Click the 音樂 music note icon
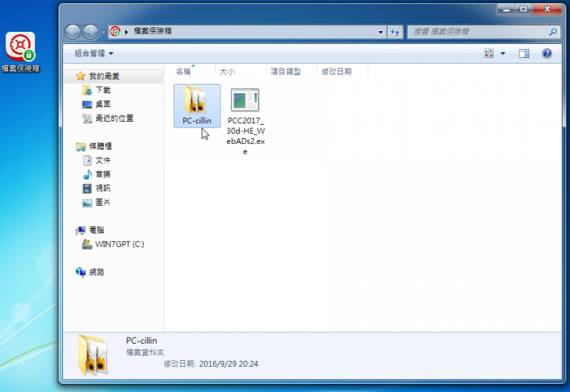Image resolution: width=570 pixels, height=392 pixels. point(87,174)
